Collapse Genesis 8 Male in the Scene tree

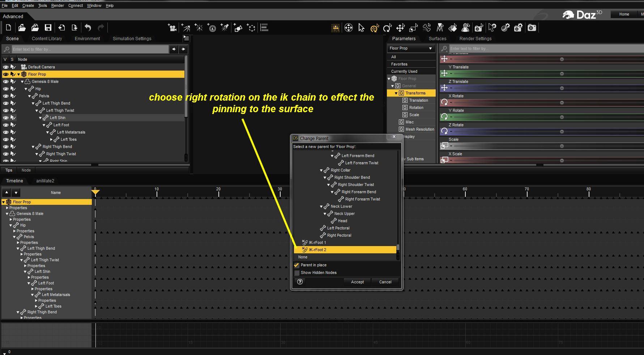click(x=22, y=82)
